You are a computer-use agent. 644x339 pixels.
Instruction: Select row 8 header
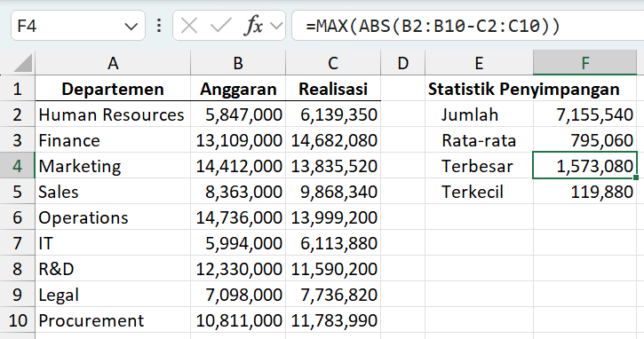[17, 269]
